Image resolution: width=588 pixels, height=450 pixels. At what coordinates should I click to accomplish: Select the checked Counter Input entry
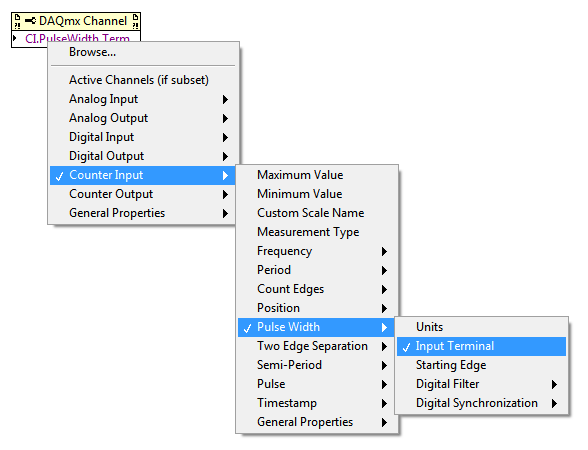click(143, 175)
